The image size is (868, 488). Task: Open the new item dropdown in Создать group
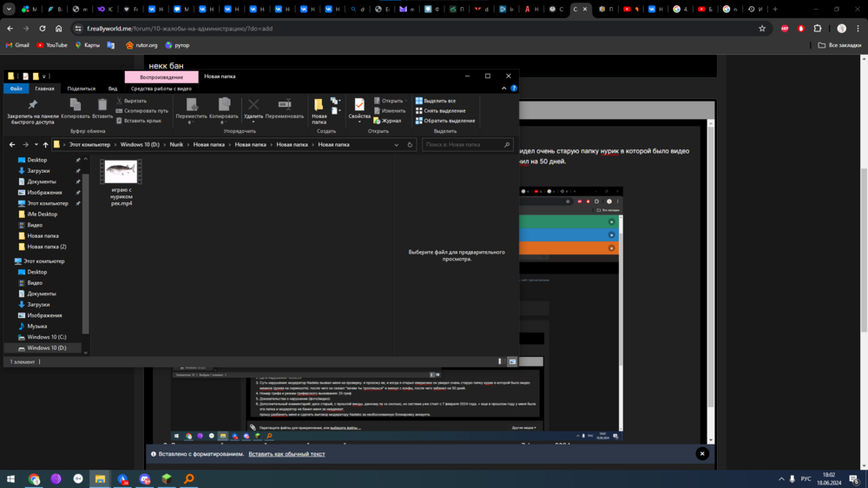(335, 102)
